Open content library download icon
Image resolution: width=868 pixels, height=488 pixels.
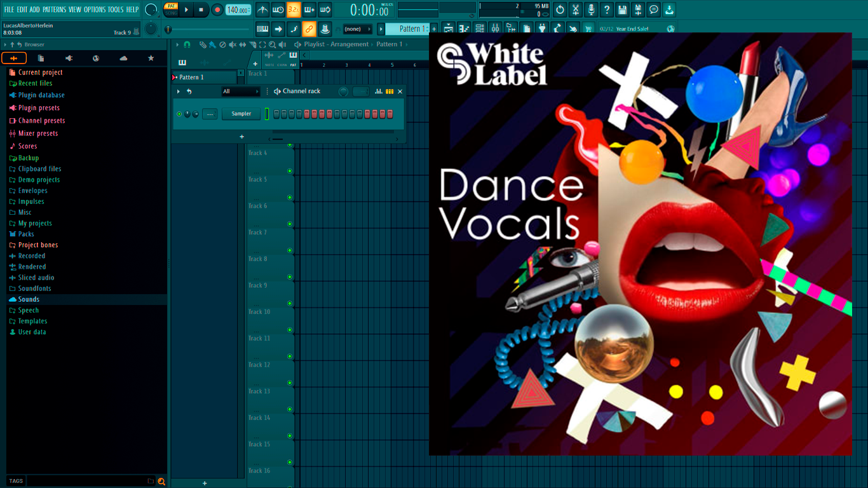coord(668,10)
